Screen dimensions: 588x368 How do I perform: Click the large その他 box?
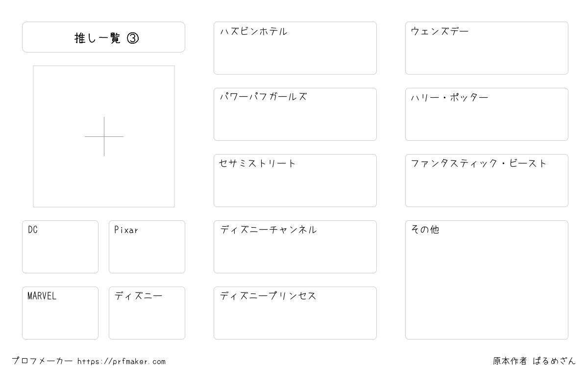click(487, 280)
